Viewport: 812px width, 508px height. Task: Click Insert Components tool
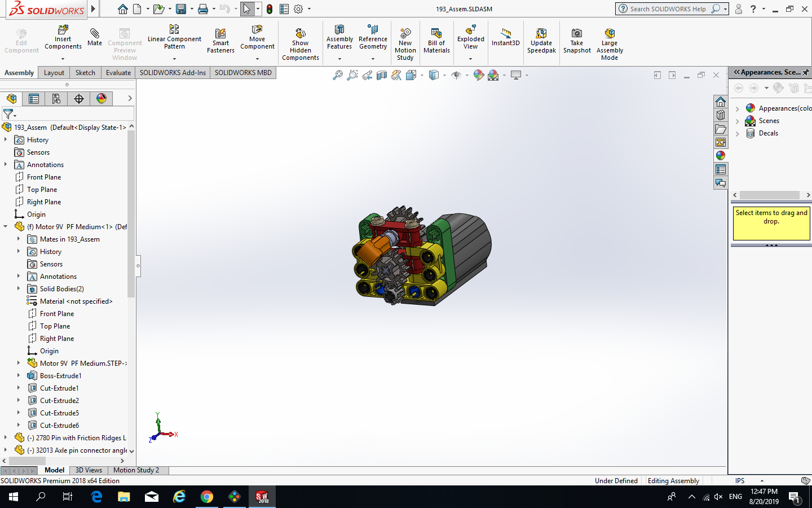pyautogui.click(x=63, y=37)
